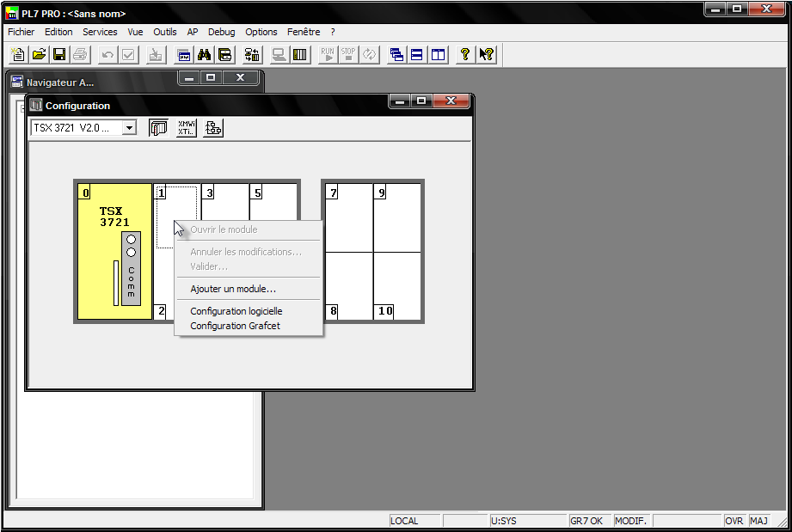
Task: Select rack slot number 7
Action: 349,217
